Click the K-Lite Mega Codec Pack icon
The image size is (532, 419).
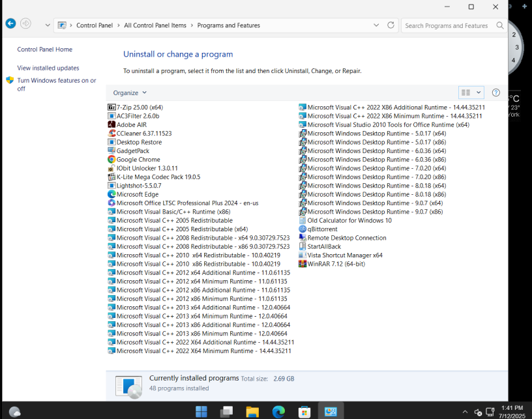[111, 177]
